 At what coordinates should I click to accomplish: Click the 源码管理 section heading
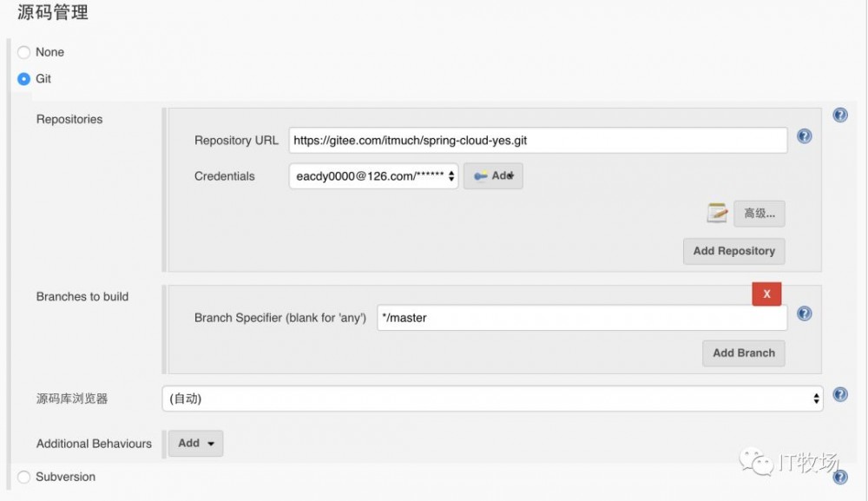click(53, 13)
